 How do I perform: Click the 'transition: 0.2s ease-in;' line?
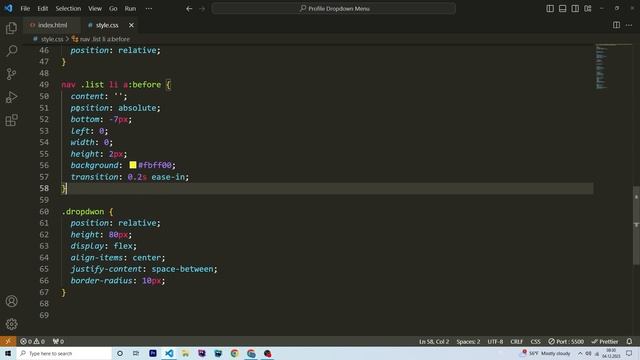pyautogui.click(x=130, y=177)
